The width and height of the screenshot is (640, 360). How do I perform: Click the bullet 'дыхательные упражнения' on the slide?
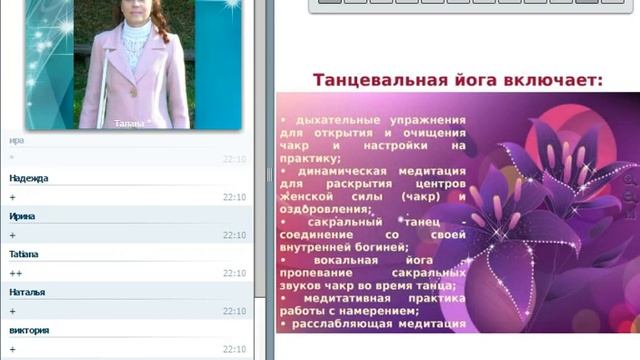point(373,139)
